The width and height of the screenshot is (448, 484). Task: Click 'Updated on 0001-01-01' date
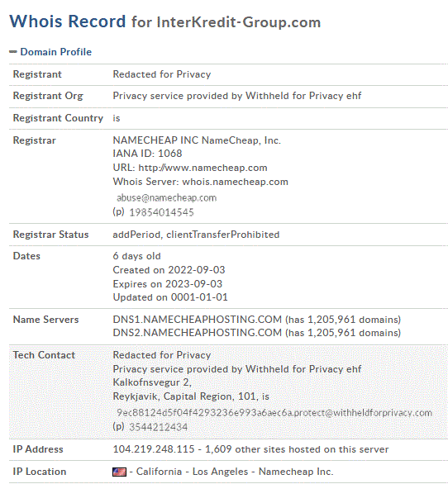point(170,297)
